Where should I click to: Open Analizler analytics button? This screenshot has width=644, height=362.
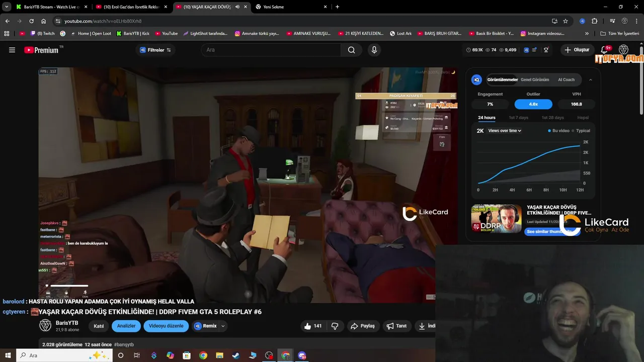tap(126, 326)
